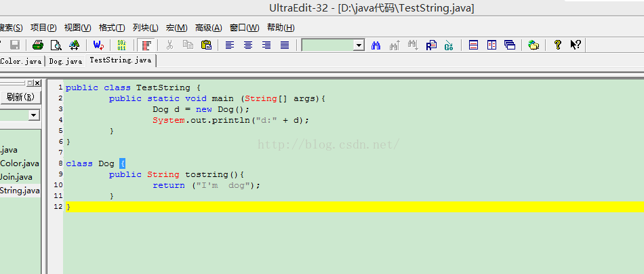Click the Print icon in toolbar
This screenshot has height=274, width=644.
(x=38, y=45)
